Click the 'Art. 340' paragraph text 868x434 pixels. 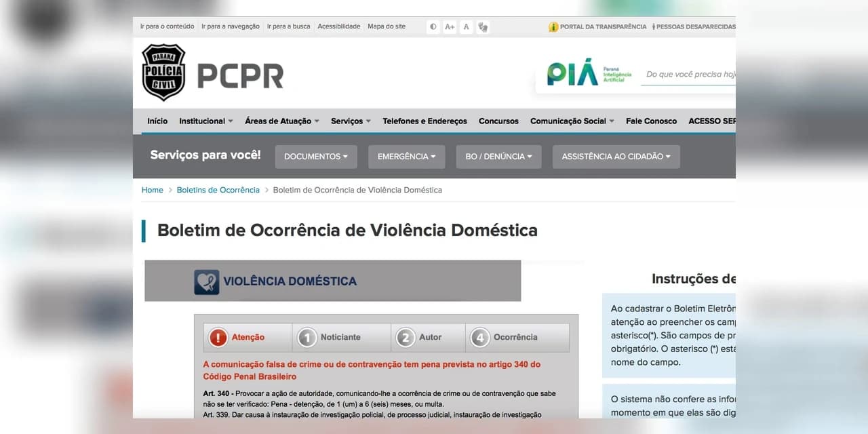380,399
